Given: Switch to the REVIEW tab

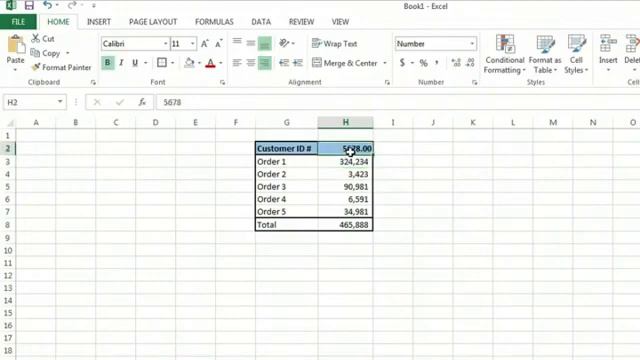Looking at the screenshot, I should point(301,22).
